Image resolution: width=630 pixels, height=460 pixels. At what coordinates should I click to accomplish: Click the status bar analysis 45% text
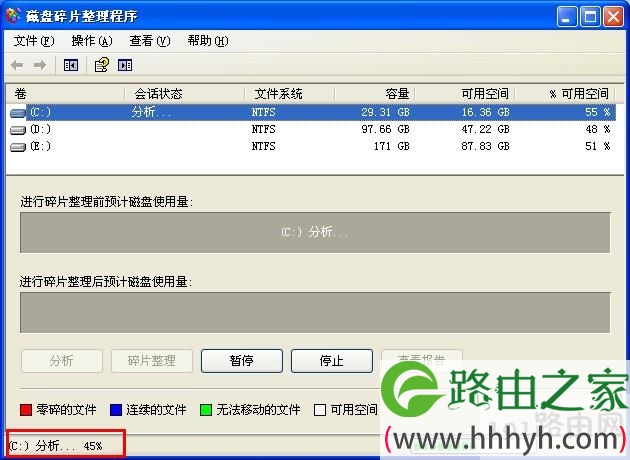55,446
